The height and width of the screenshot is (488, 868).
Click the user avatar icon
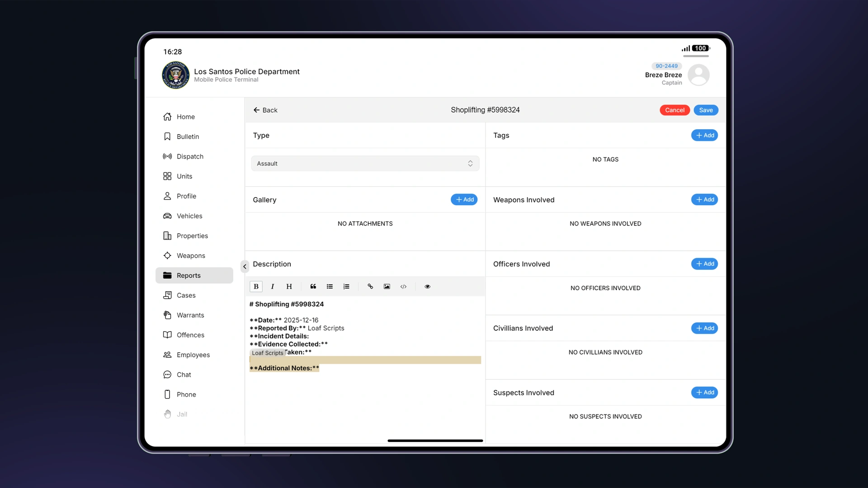[x=698, y=75]
